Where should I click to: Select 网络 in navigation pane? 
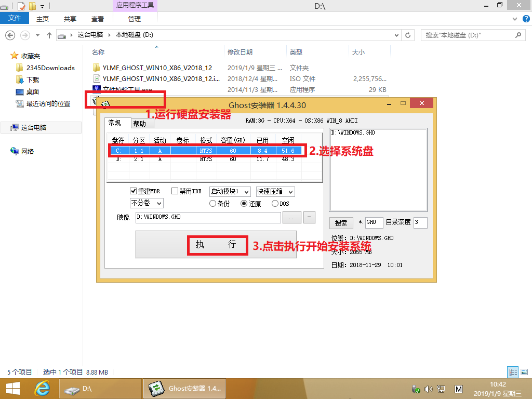click(x=22, y=151)
